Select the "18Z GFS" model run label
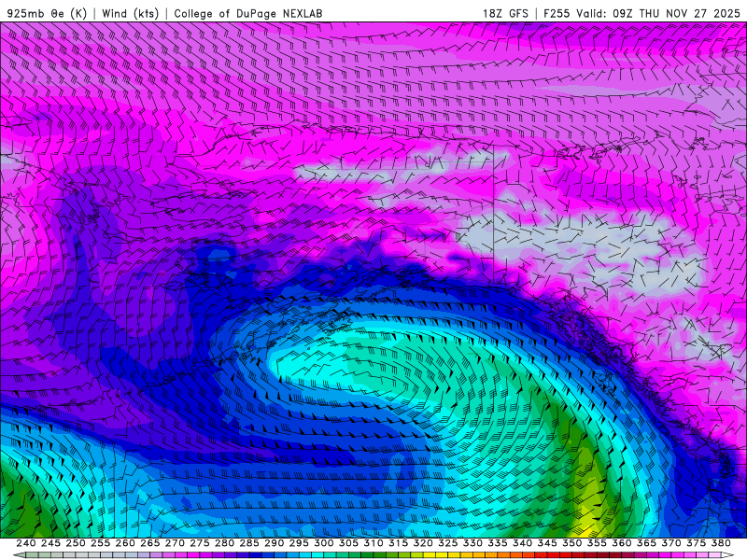The image size is (747, 560). pos(505,13)
